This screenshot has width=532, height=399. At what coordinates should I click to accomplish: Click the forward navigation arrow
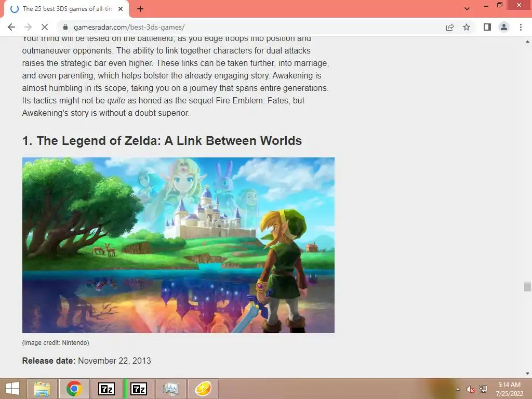28,27
